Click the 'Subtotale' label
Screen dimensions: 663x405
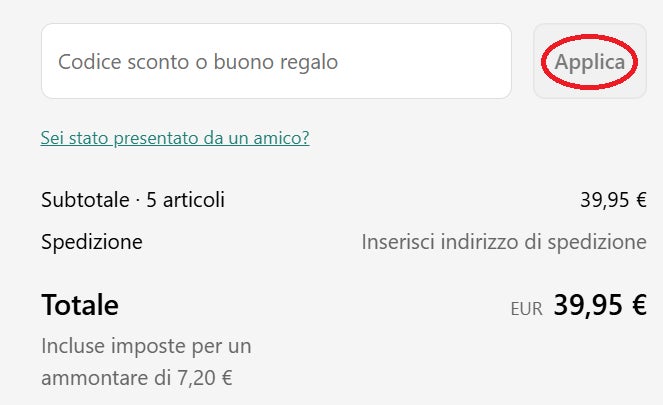click(85, 200)
